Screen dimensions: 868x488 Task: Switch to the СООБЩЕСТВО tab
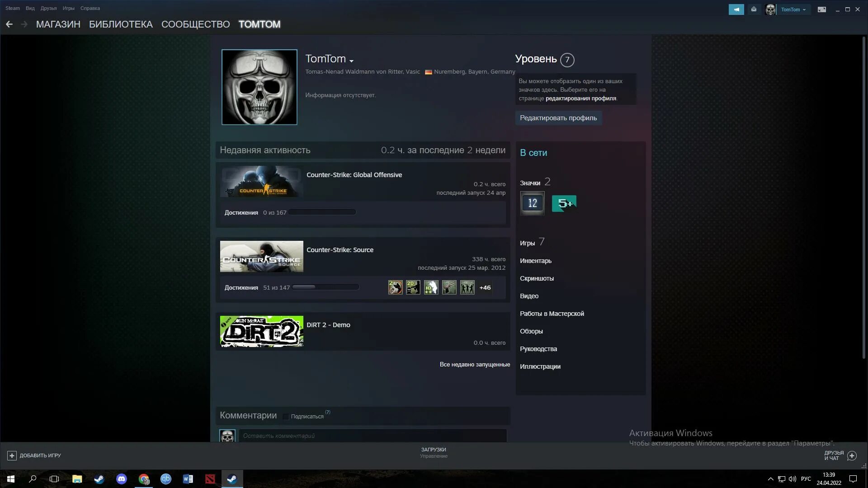coord(196,24)
